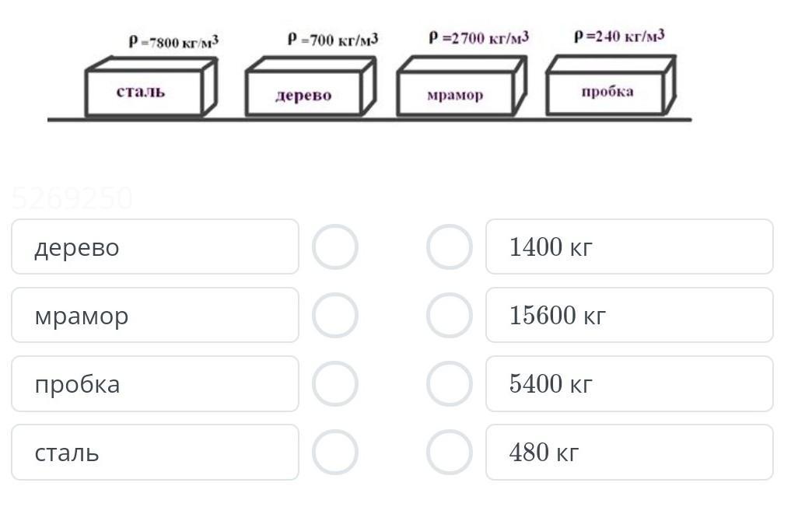
Task: Click the дерево answer box
Action: point(156,247)
